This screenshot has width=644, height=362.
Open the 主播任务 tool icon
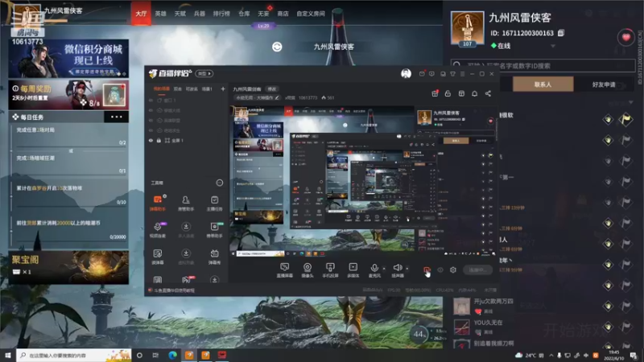214,203
